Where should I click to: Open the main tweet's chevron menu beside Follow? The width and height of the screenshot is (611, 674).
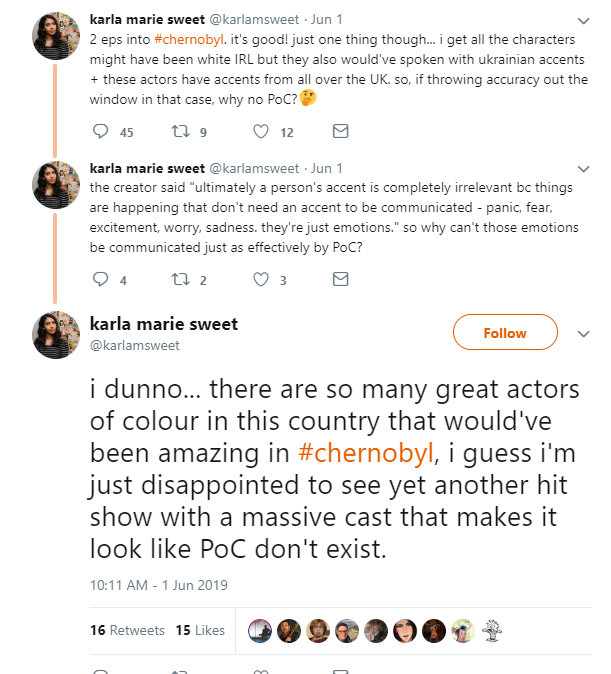(x=584, y=333)
